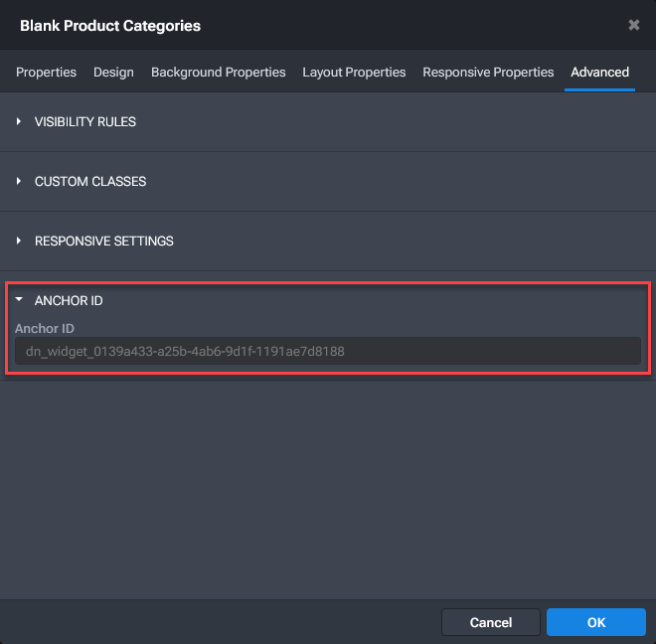Click the VISIBILITY RULES section title
The image size is (656, 644).
(x=85, y=121)
